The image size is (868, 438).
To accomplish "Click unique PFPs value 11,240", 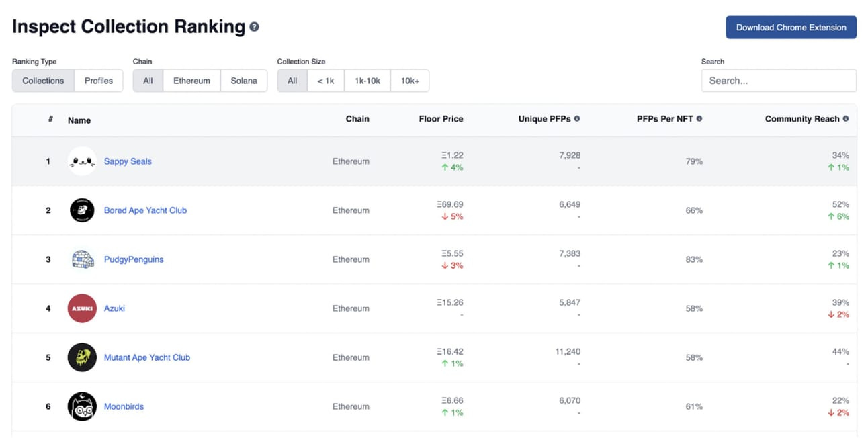I will click(567, 351).
